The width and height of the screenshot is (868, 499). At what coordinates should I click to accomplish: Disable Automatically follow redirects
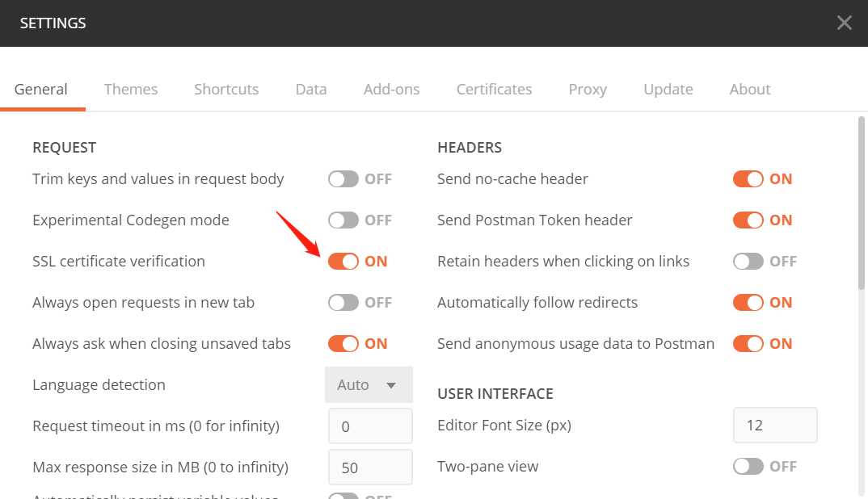click(748, 303)
